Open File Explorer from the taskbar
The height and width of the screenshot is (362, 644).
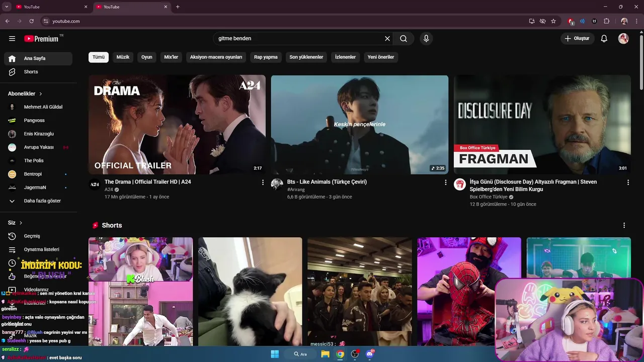pos(326,354)
